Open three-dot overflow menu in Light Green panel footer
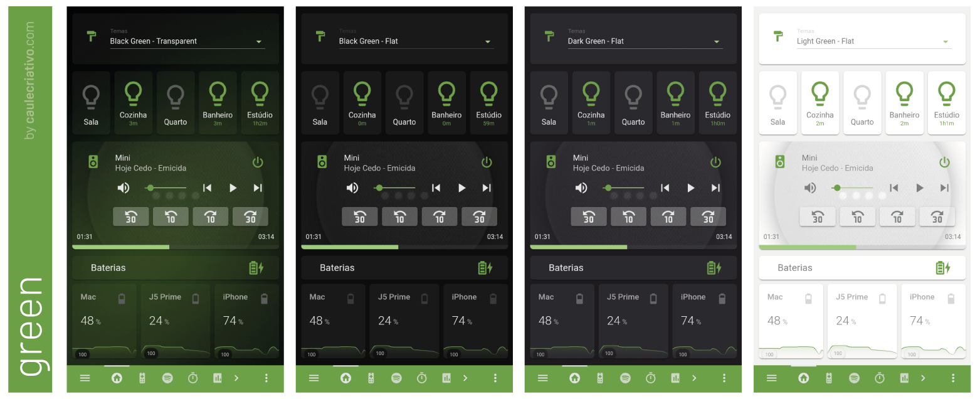 [x=953, y=378]
